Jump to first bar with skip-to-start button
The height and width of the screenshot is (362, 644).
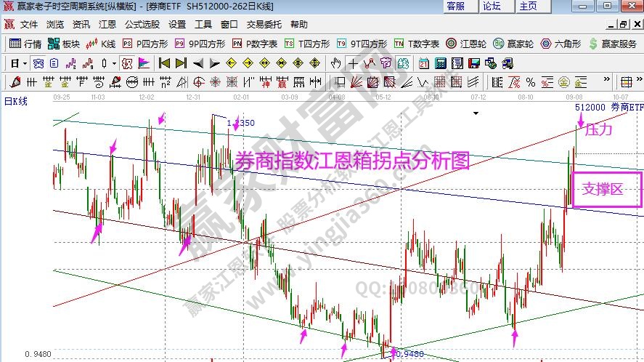[x=165, y=63]
